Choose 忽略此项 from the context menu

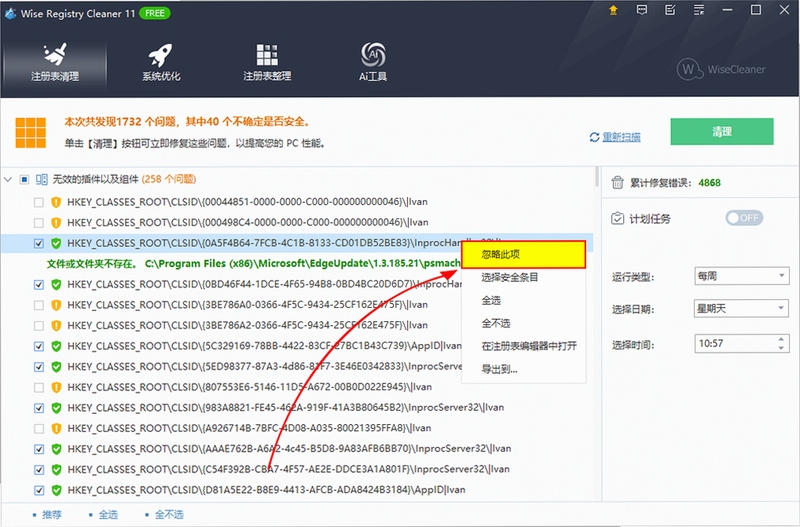[523, 255]
